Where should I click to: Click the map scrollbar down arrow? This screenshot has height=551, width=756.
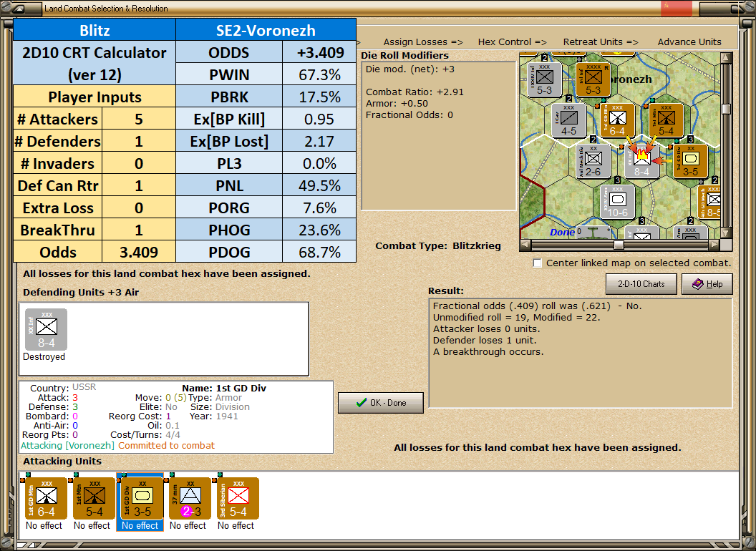pyautogui.click(x=726, y=233)
